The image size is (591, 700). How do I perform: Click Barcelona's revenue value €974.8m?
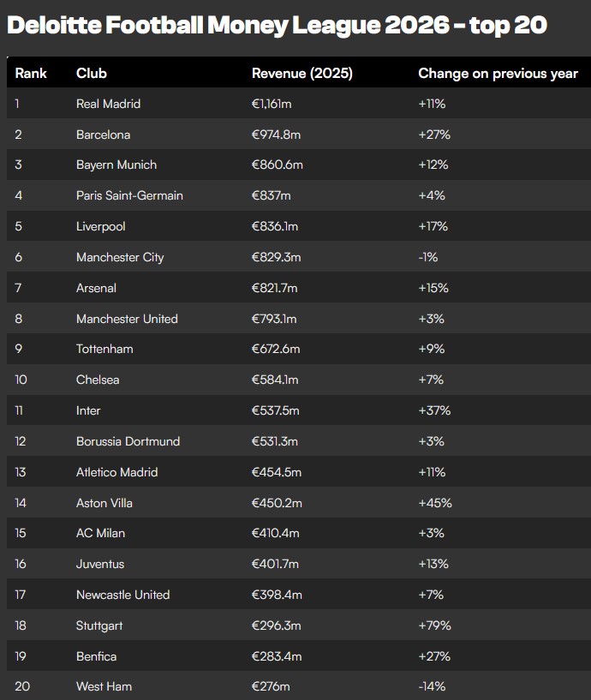click(276, 135)
